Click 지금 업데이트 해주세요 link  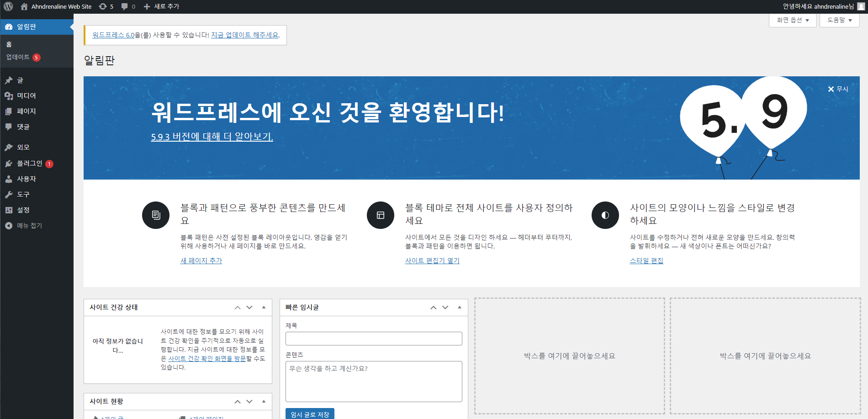click(x=244, y=35)
